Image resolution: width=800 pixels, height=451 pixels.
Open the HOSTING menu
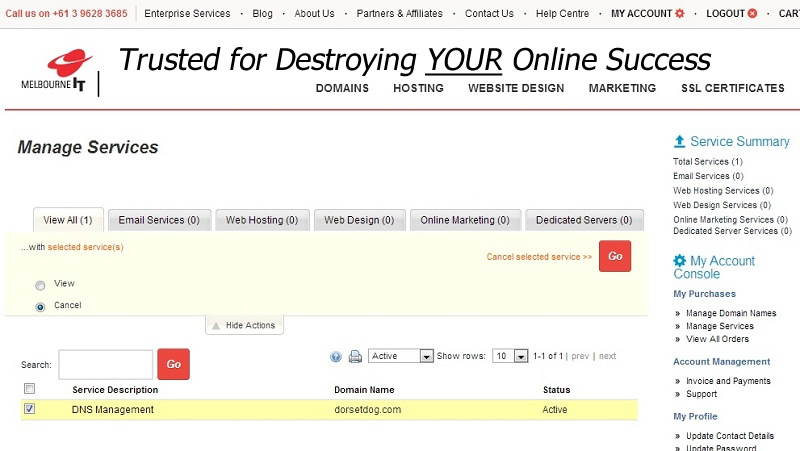point(418,88)
